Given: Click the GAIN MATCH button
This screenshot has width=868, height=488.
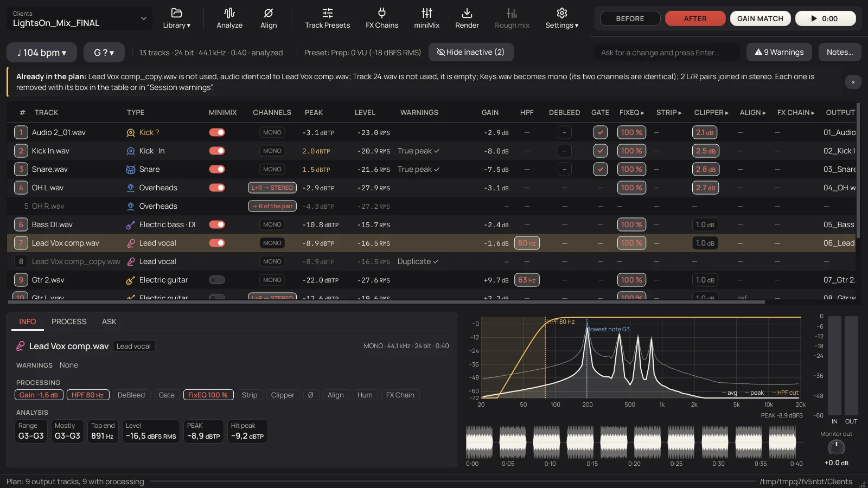Looking at the screenshot, I should pos(760,18).
